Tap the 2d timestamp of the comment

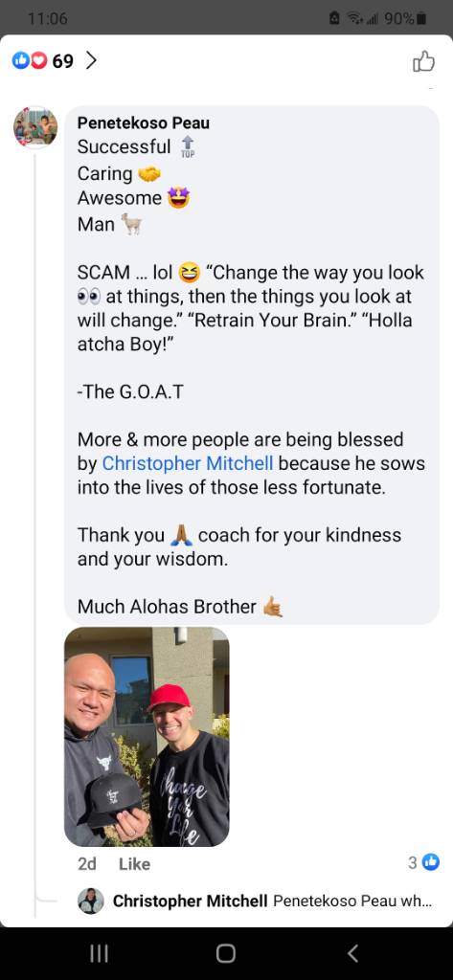coord(87,864)
